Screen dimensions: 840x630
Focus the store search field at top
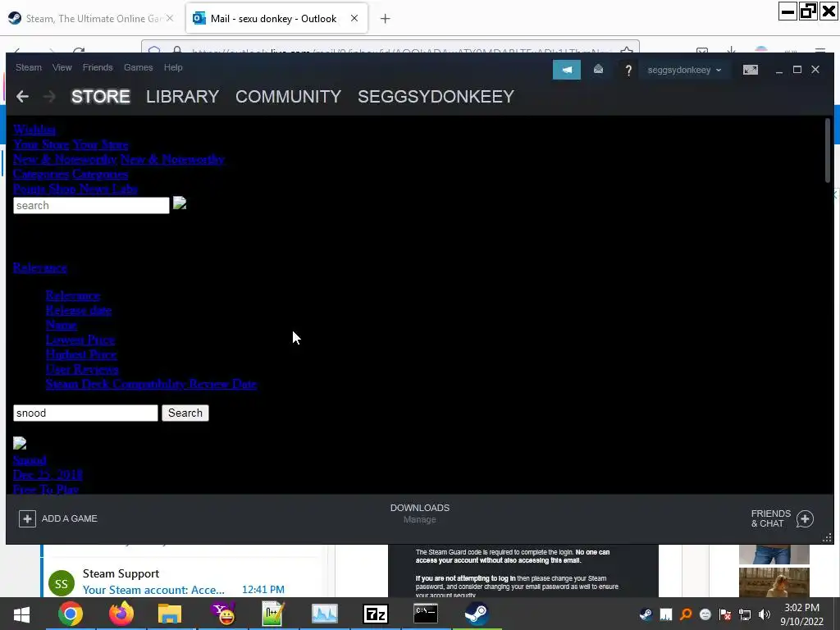tap(91, 206)
